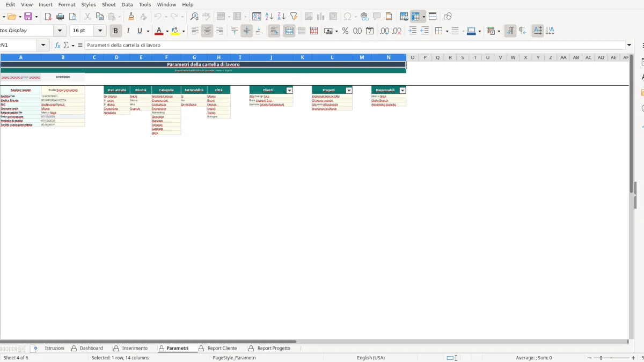Select column header F
The height and width of the screenshot is (362, 644).
click(x=166, y=57)
